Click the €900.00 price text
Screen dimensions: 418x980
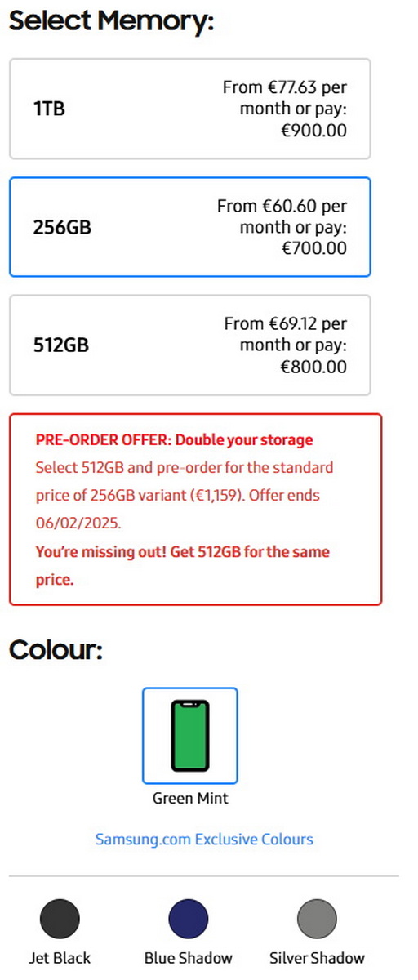coord(313,131)
